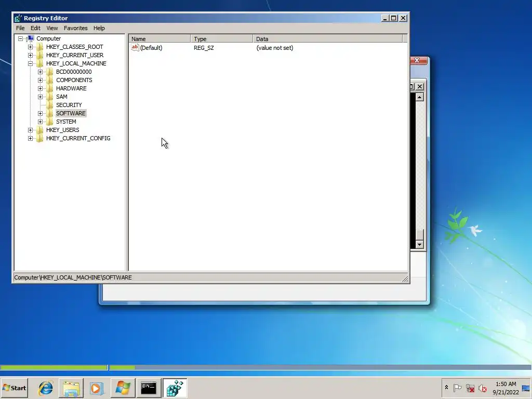
Task: Open the Favorites menu
Action: tap(76, 28)
